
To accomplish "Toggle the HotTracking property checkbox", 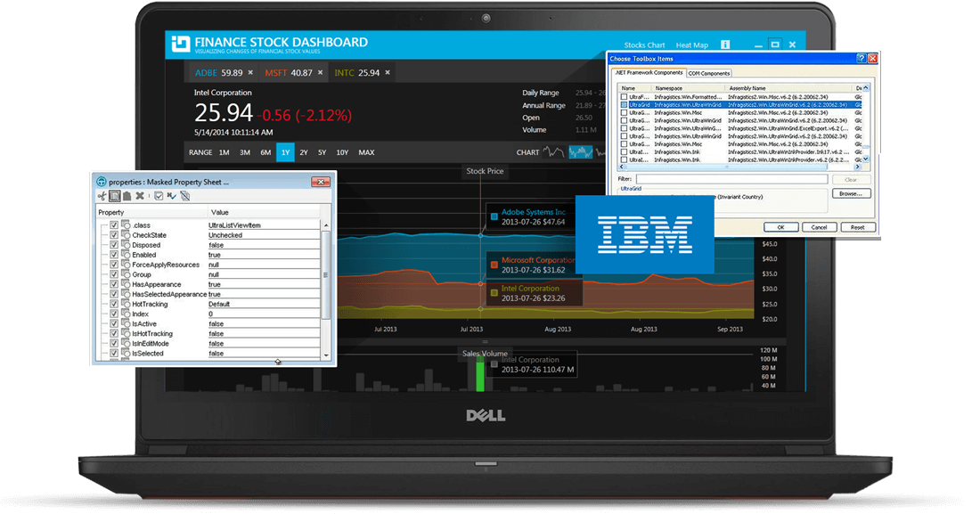I will point(114,304).
